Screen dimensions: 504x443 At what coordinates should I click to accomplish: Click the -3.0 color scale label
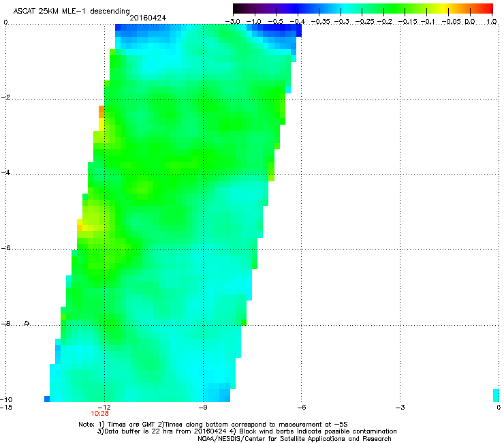[x=233, y=22]
